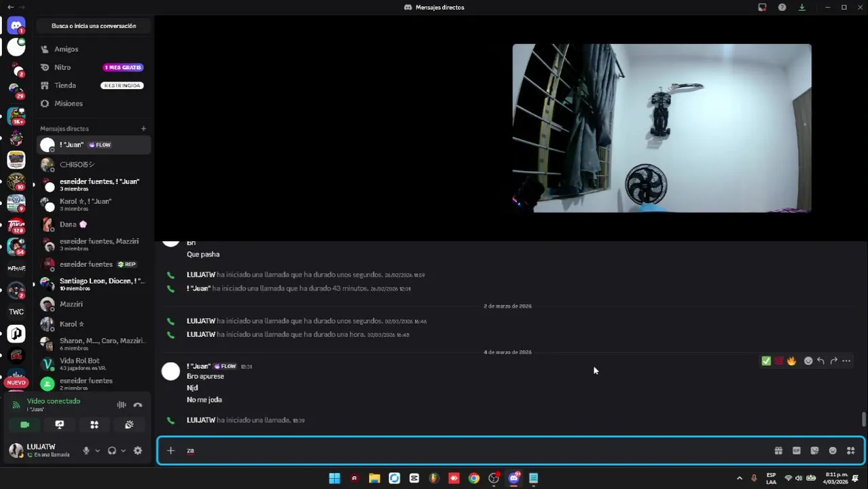Screen dimensions: 868x489
Task: Disconnect from the call with hang-up icon
Action: (138, 405)
